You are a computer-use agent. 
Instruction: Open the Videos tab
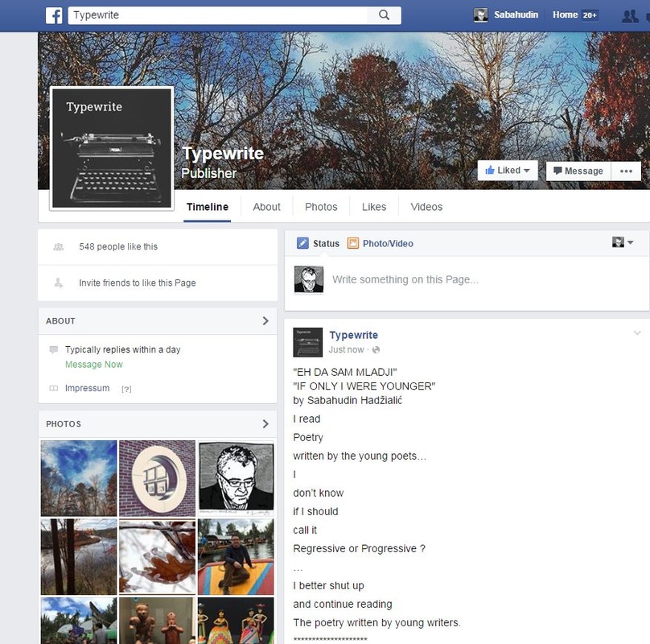click(426, 207)
